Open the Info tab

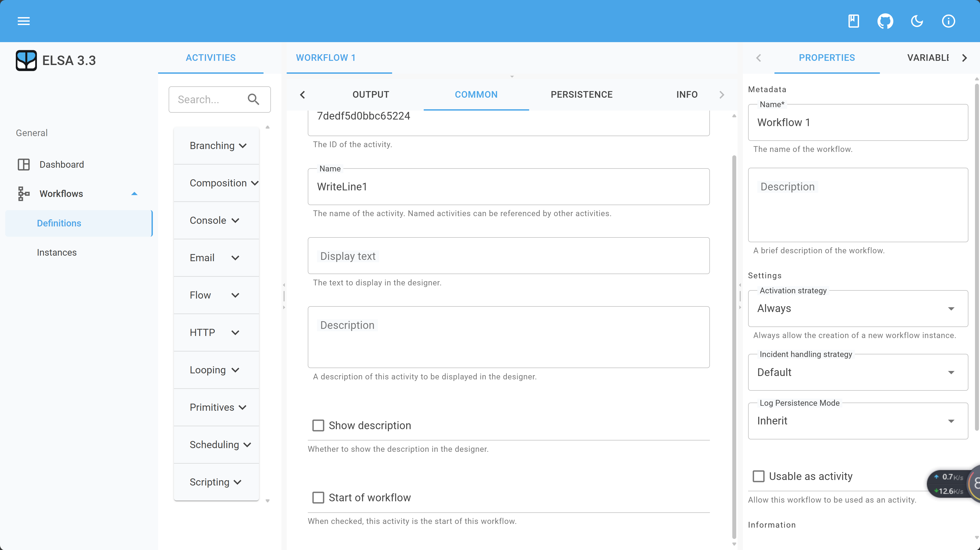(687, 95)
